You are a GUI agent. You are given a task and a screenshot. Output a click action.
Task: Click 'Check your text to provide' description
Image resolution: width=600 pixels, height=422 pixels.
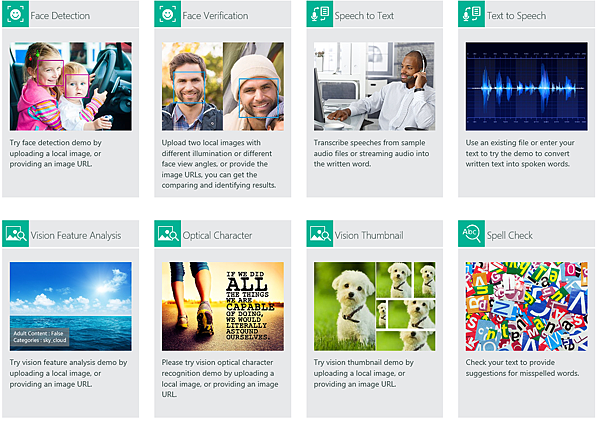(x=510, y=362)
